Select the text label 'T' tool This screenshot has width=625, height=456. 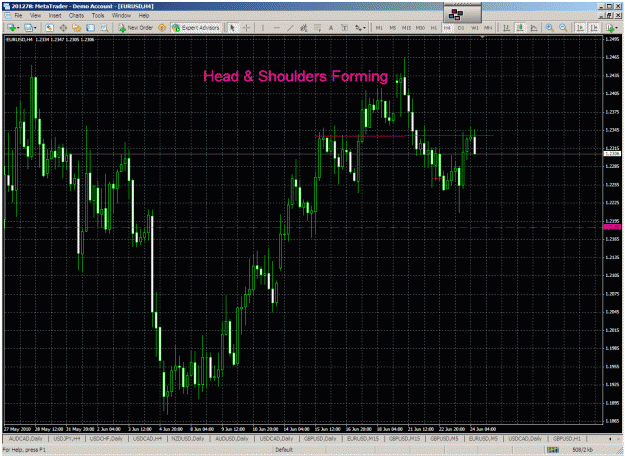(344, 28)
